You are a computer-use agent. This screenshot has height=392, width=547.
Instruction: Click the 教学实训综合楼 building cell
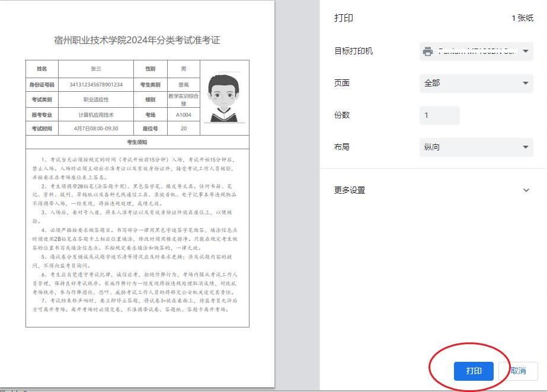click(x=184, y=99)
